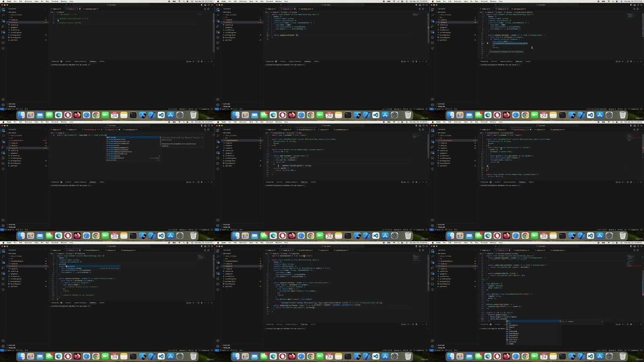Select yarn.lock file in center window explorer

point(229,166)
